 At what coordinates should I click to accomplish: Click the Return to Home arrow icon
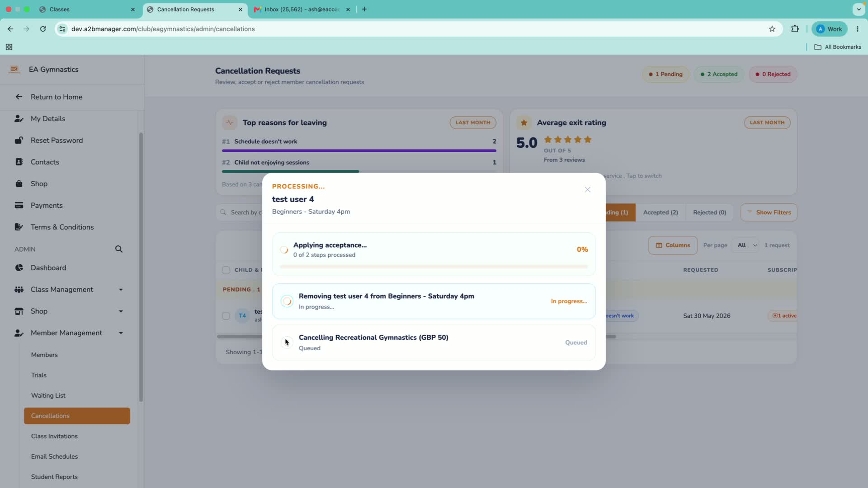(19, 97)
